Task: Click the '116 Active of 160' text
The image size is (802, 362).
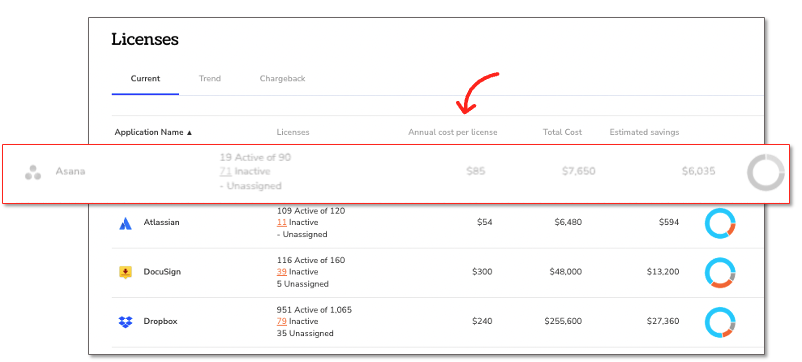Action: pos(311,260)
